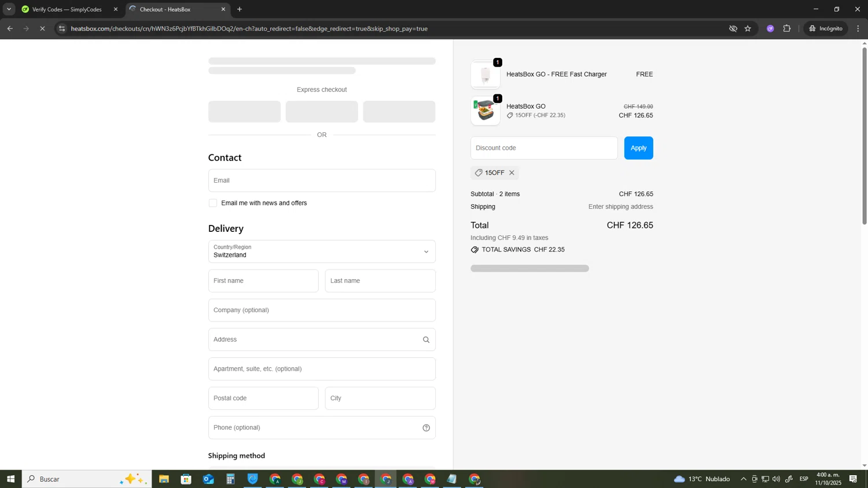The image size is (868, 488).
Task: Click the address search magnifier icon
Action: (426, 340)
